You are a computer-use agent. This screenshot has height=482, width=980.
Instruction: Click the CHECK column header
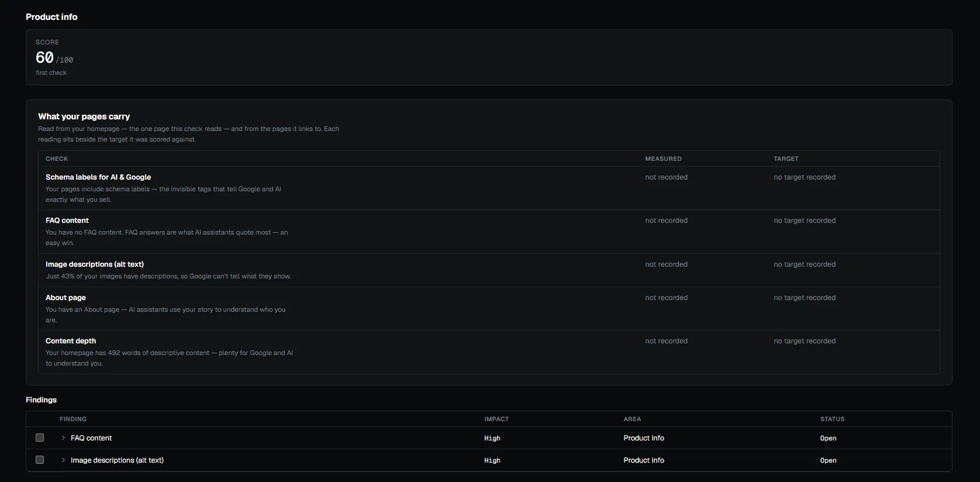click(57, 159)
